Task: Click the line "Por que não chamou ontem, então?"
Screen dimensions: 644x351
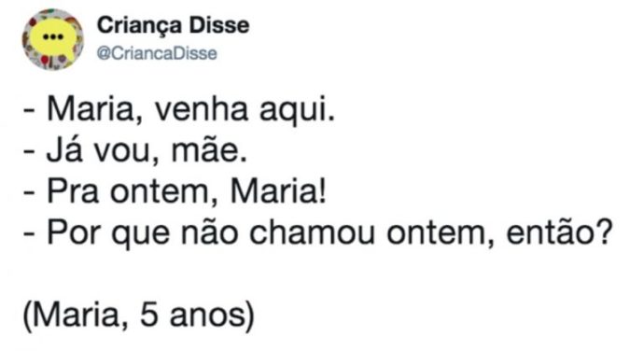Action: coord(318,233)
